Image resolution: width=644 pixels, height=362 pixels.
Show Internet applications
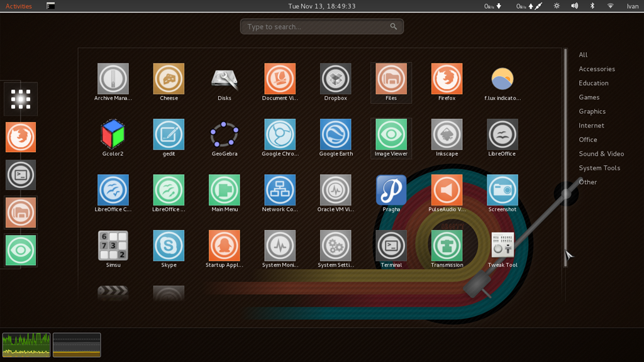(591, 126)
